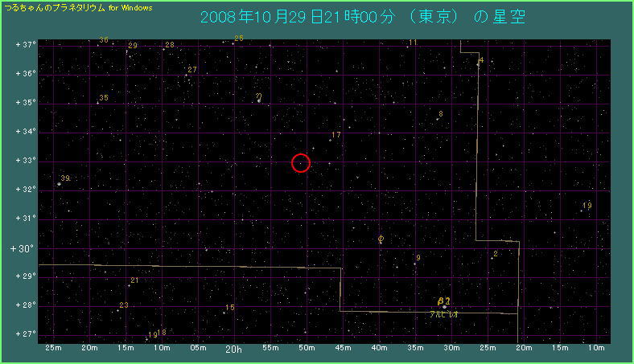
Task: Click the star labeled 21
Action: [129, 285]
